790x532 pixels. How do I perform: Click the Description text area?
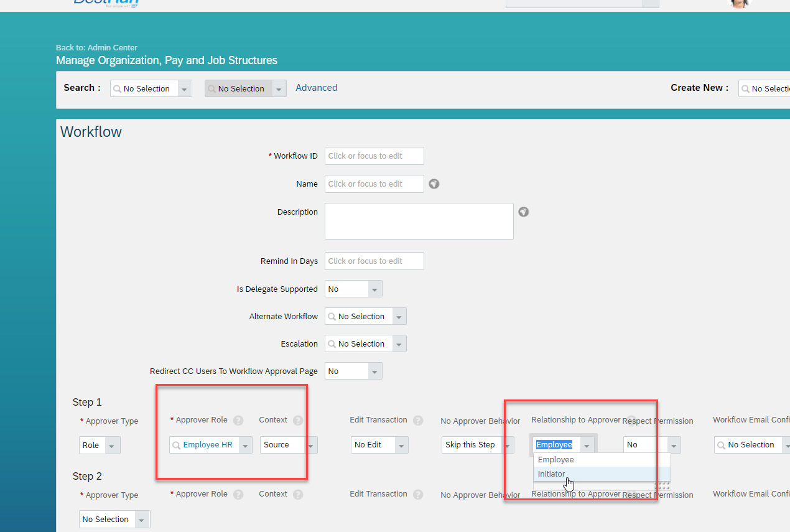pos(419,221)
